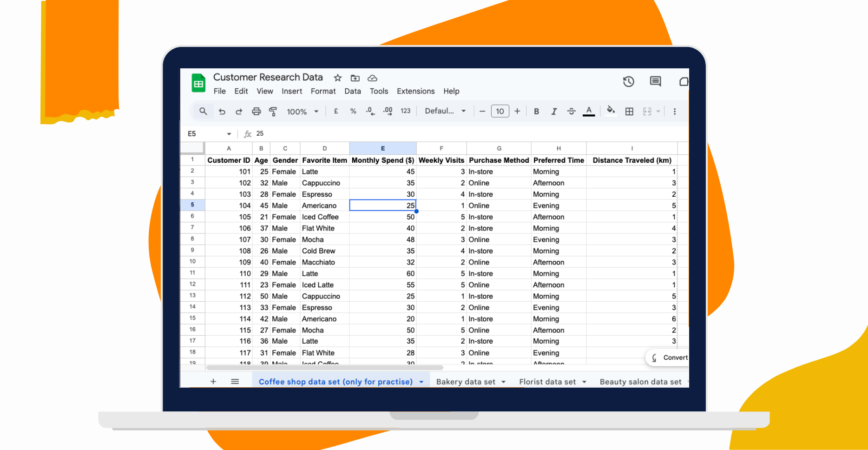Open the comments panel icon
This screenshot has width=868, height=450.
(655, 82)
